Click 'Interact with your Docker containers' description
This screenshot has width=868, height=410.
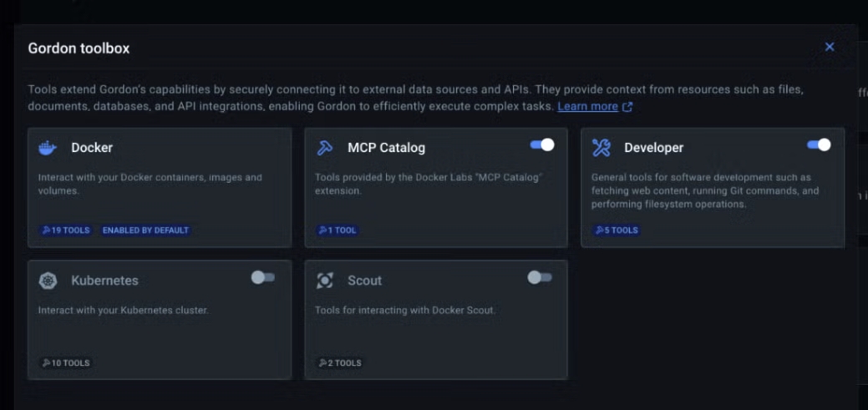[x=150, y=185]
